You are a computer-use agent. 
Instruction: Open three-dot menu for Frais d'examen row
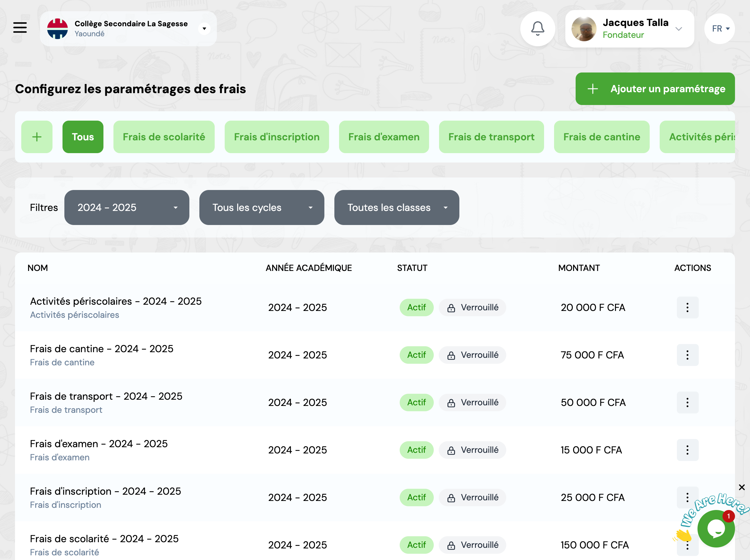point(687,450)
